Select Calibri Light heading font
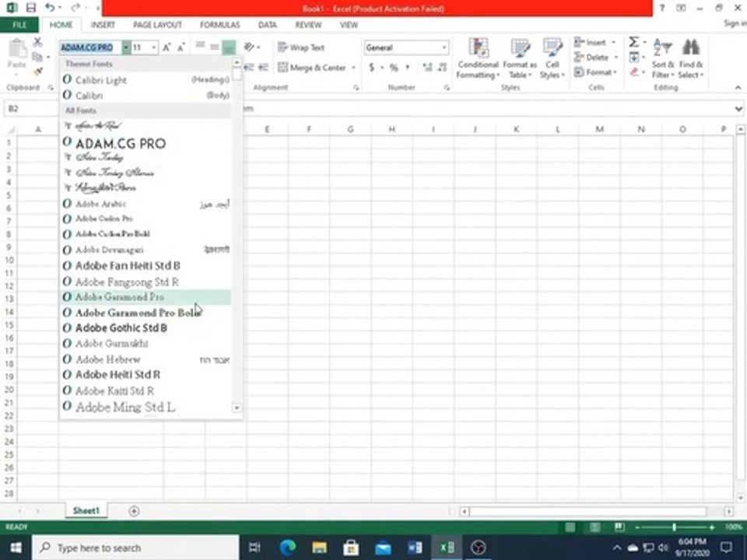The width and height of the screenshot is (747, 560). tap(146, 80)
